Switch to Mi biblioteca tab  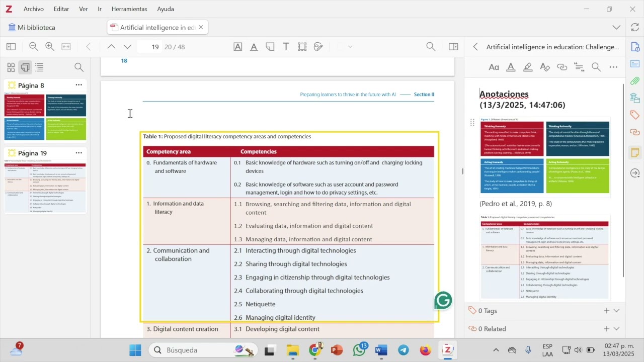click(x=32, y=27)
